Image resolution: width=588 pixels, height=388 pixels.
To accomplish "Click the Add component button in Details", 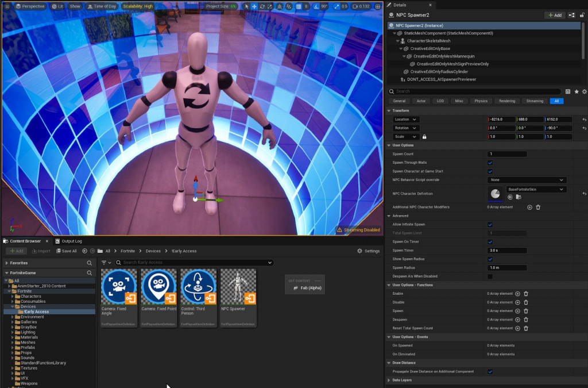I will 555,15.
